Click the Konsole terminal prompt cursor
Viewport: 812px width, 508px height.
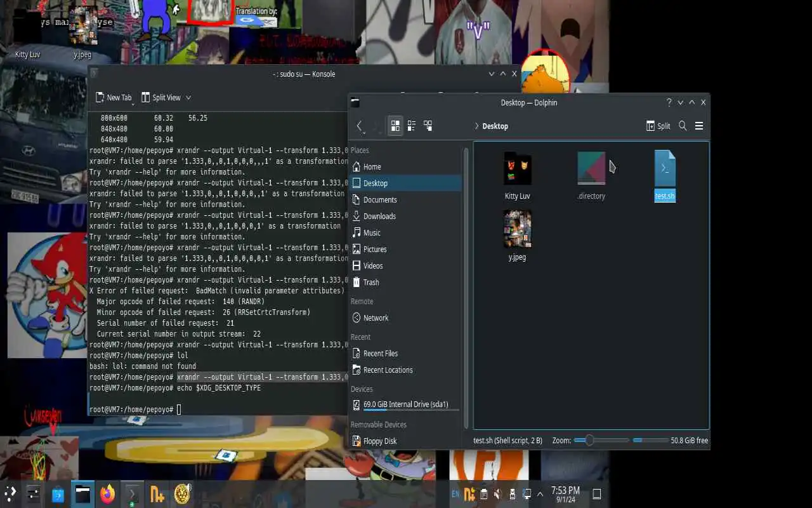[x=179, y=410]
